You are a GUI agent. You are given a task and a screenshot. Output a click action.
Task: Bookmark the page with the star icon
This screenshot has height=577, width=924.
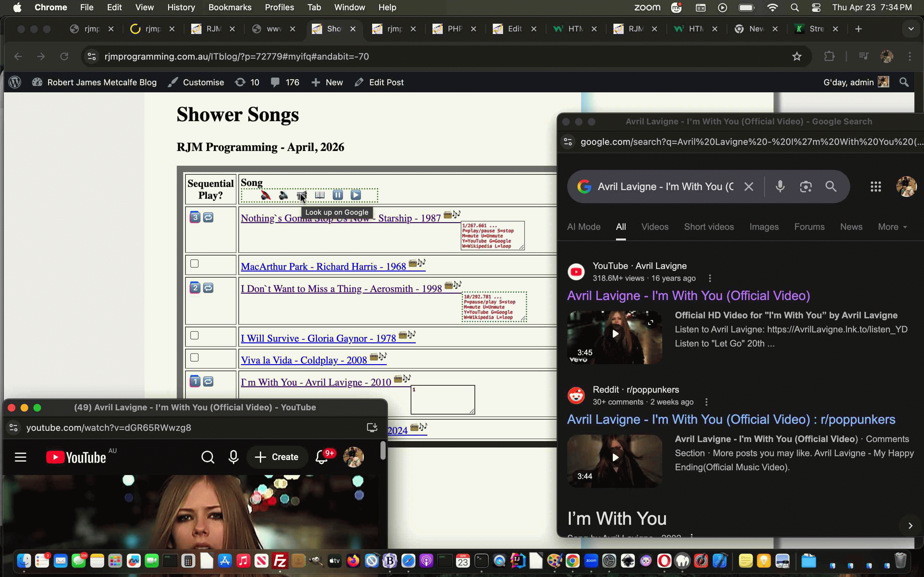tap(797, 56)
